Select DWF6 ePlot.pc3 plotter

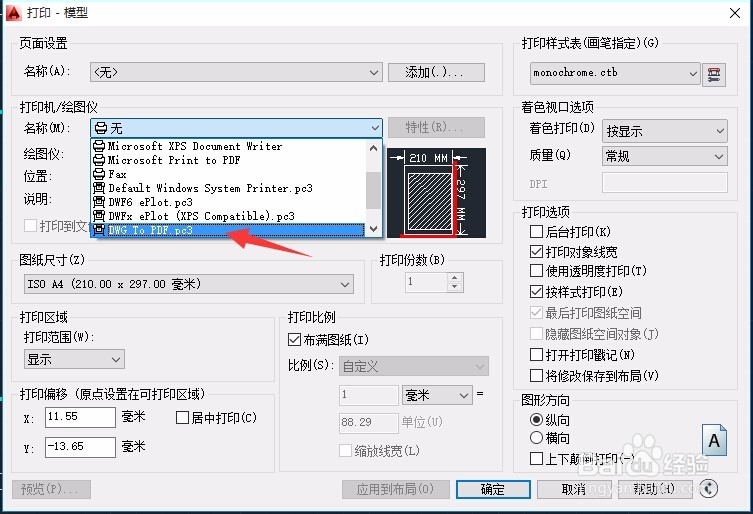228,202
